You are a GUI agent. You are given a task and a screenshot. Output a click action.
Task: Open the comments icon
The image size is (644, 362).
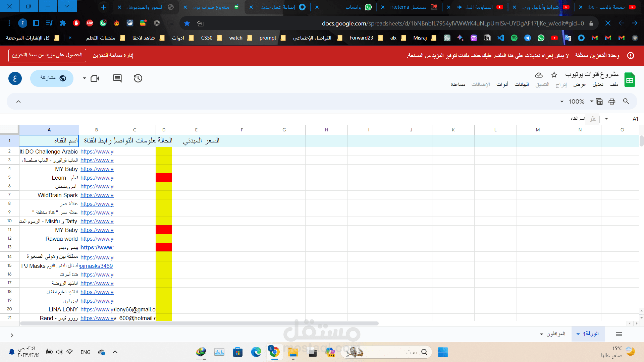(117, 78)
